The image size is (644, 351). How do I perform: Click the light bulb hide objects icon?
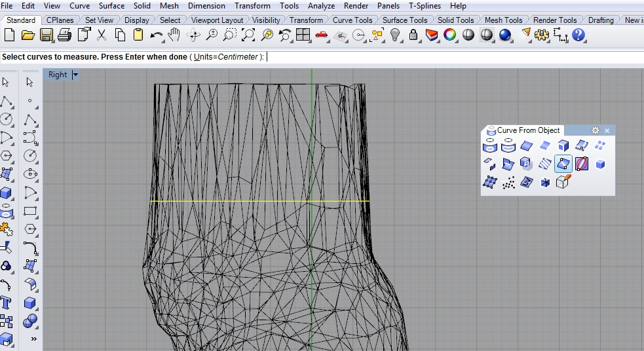pos(395,35)
